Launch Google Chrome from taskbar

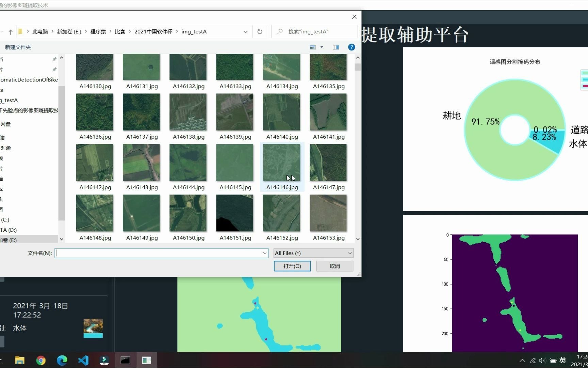(x=41, y=360)
